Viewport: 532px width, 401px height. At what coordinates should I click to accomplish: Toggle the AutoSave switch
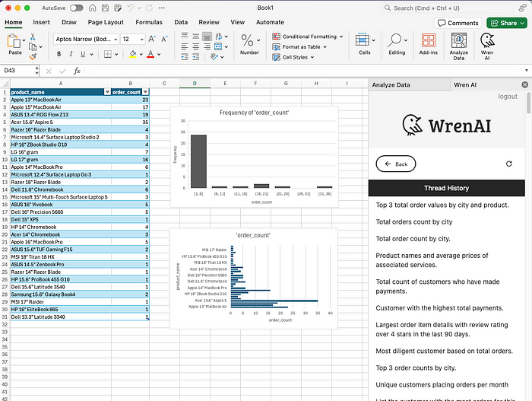76,8
